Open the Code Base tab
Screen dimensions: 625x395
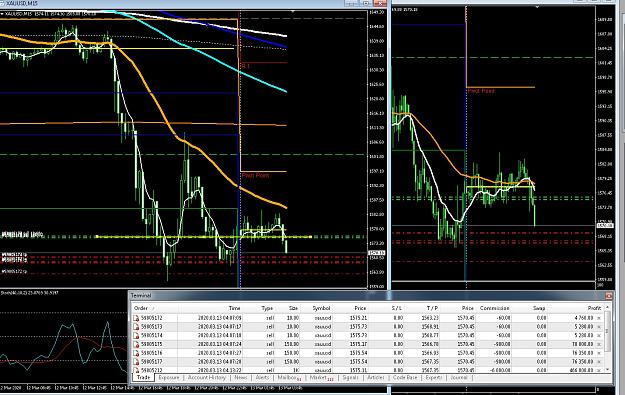pyautogui.click(x=405, y=377)
